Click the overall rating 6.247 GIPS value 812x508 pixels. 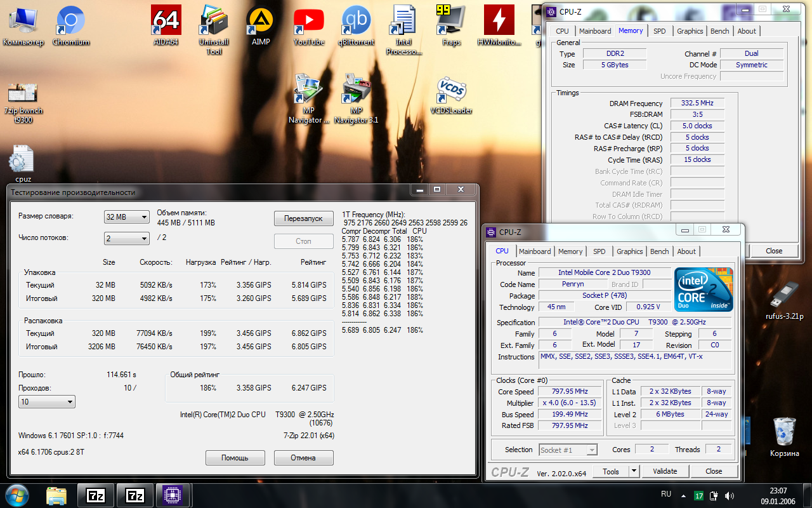(309, 387)
